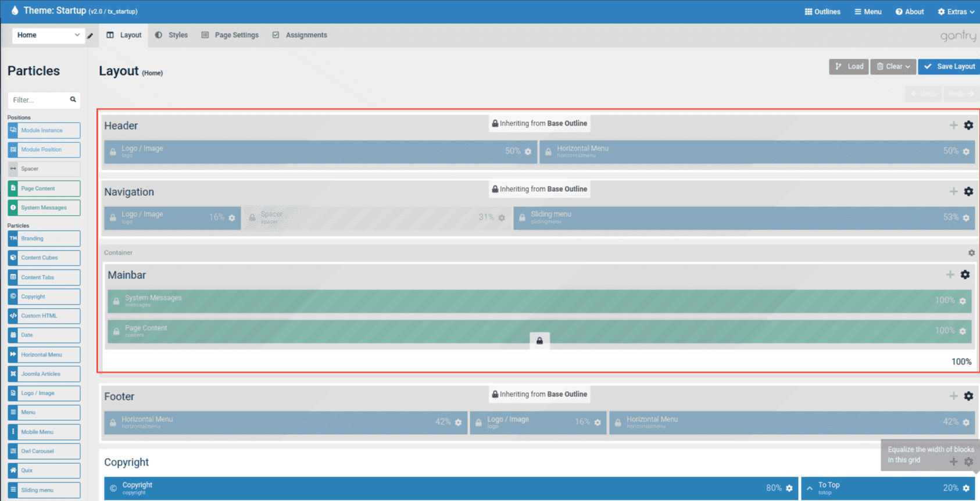This screenshot has height=501, width=980.
Task: Click the search icon in the filter box
Action: pyautogui.click(x=73, y=99)
